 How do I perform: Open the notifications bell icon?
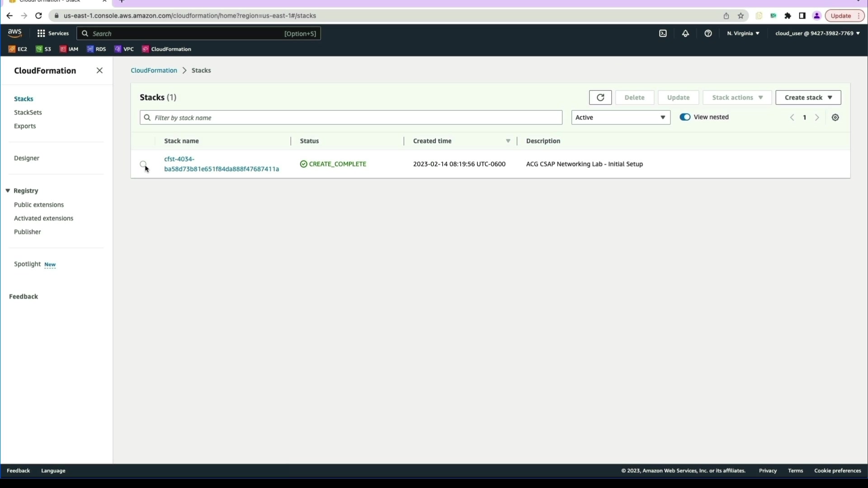coord(685,33)
